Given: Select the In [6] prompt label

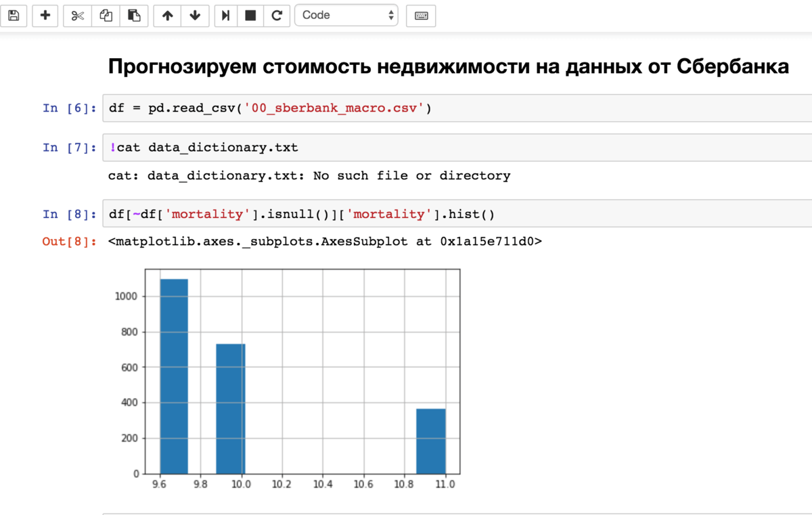Looking at the screenshot, I should coord(70,108).
